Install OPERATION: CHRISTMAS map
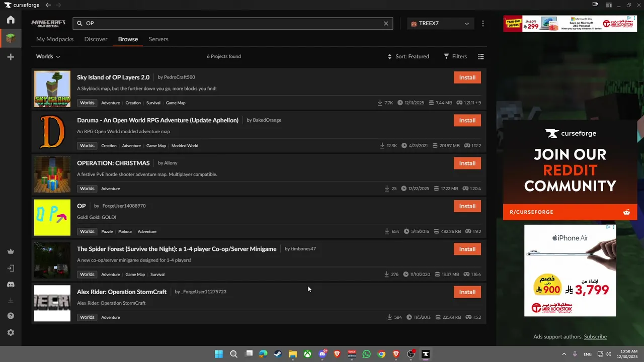644x362 pixels. point(467,163)
